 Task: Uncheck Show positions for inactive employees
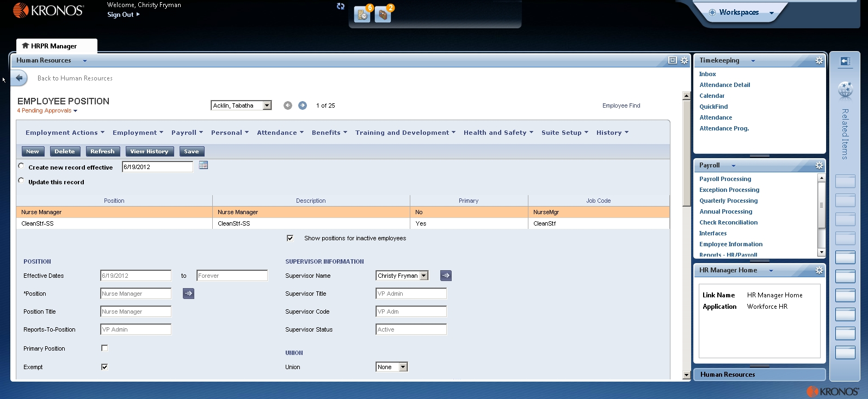click(x=290, y=238)
